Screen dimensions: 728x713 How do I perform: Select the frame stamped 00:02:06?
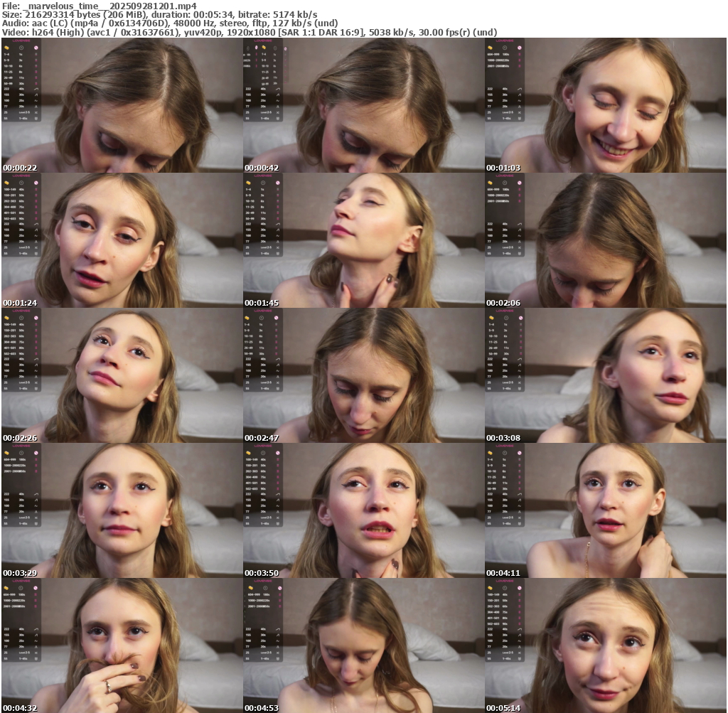[605, 240]
